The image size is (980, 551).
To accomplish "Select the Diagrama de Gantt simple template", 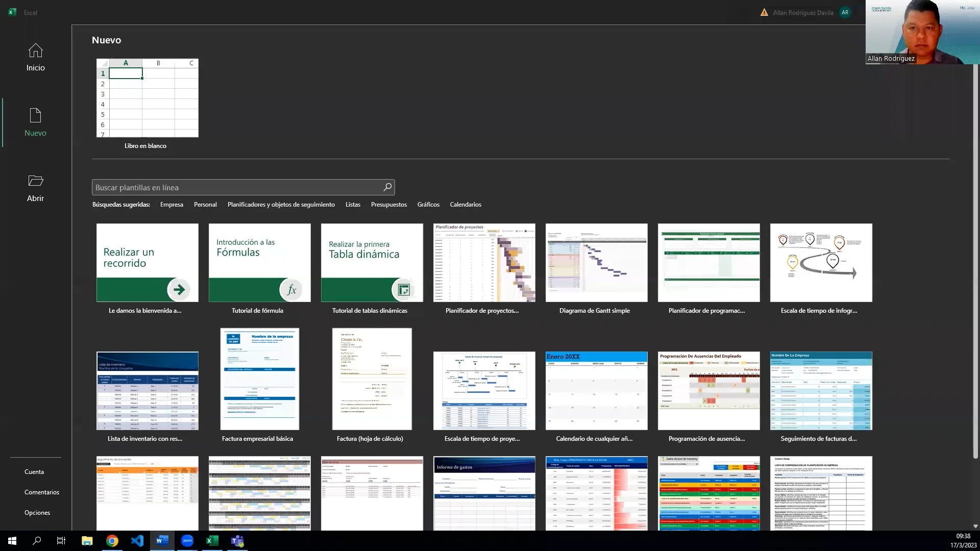I will click(x=596, y=263).
